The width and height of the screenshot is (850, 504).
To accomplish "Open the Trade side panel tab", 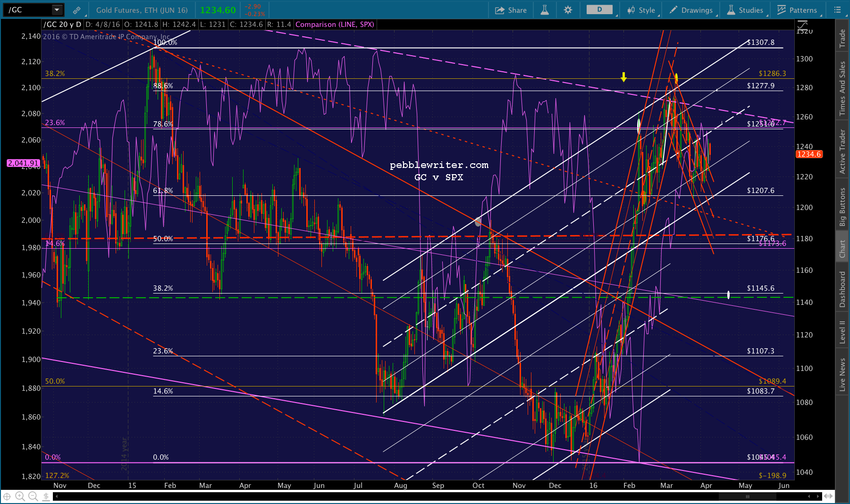I will point(842,39).
